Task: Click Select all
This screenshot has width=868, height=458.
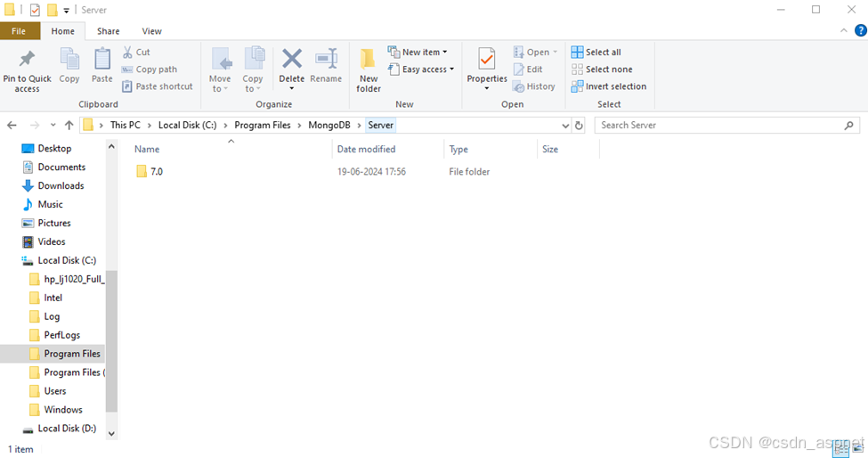Action: 596,52
